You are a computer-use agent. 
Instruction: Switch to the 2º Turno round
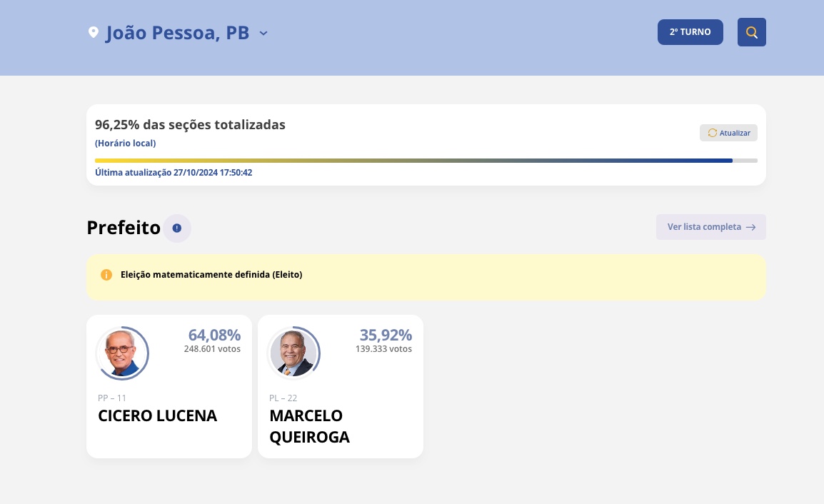[690, 32]
